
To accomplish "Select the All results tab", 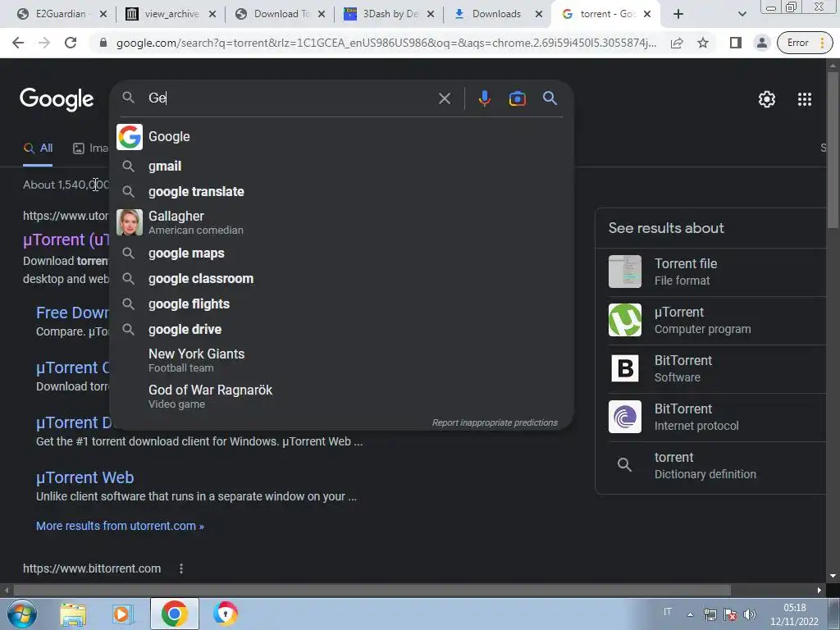I will tap(38, 148).
